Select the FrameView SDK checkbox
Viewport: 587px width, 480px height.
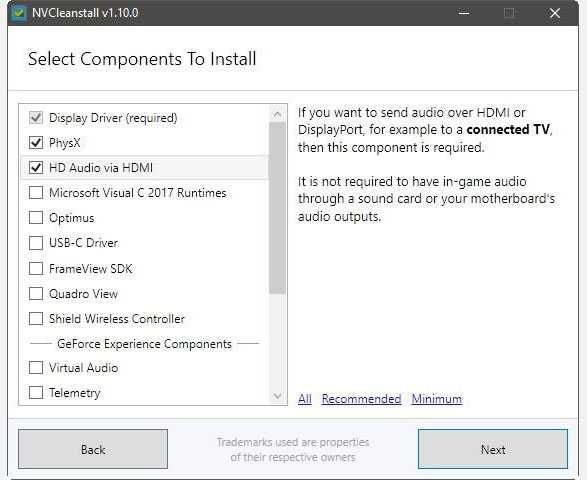click(x=36, y=268)
